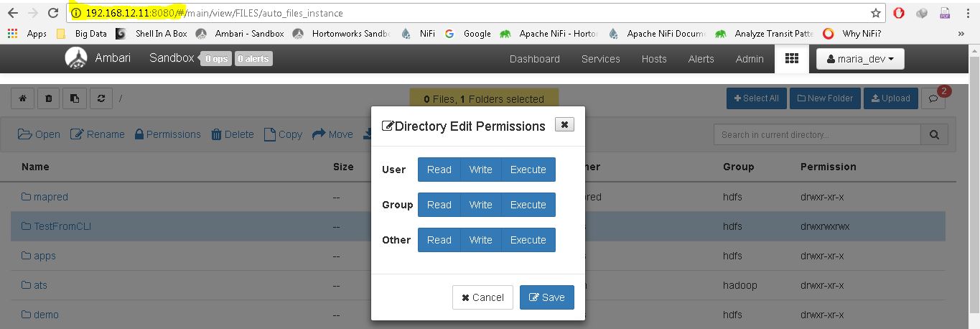Click the Ambari logo icon

(75, 58)
